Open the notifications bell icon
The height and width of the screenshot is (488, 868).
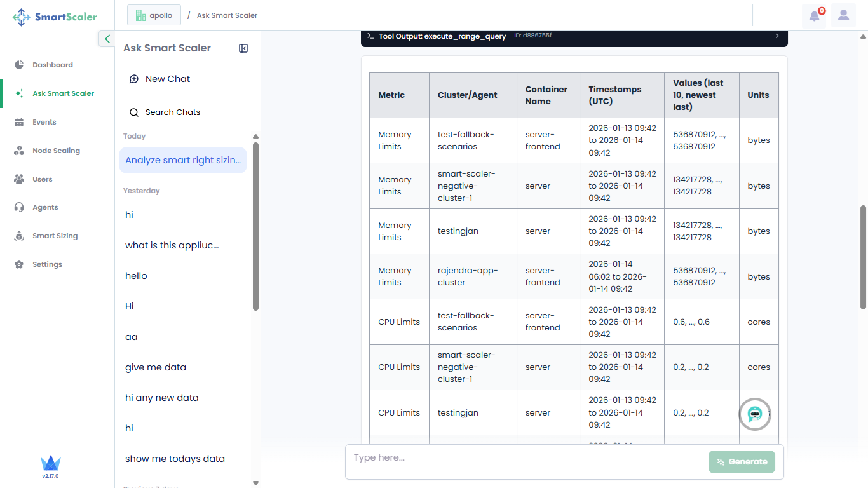coord(814,16)
